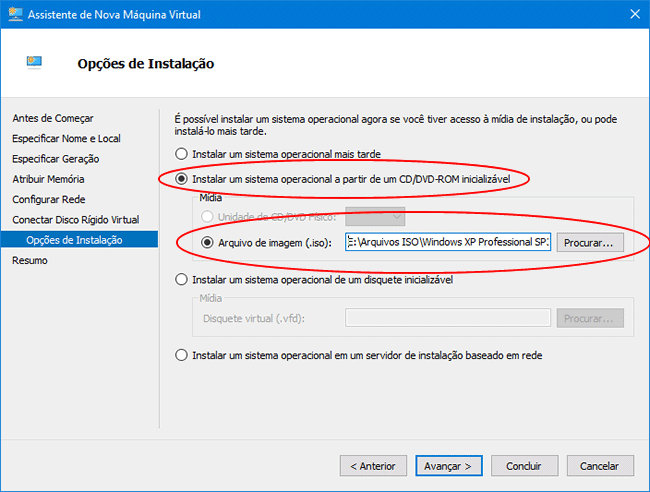
Task: Go to 'Especificar Nome e Local' step
Action: [x=66, y=138]
